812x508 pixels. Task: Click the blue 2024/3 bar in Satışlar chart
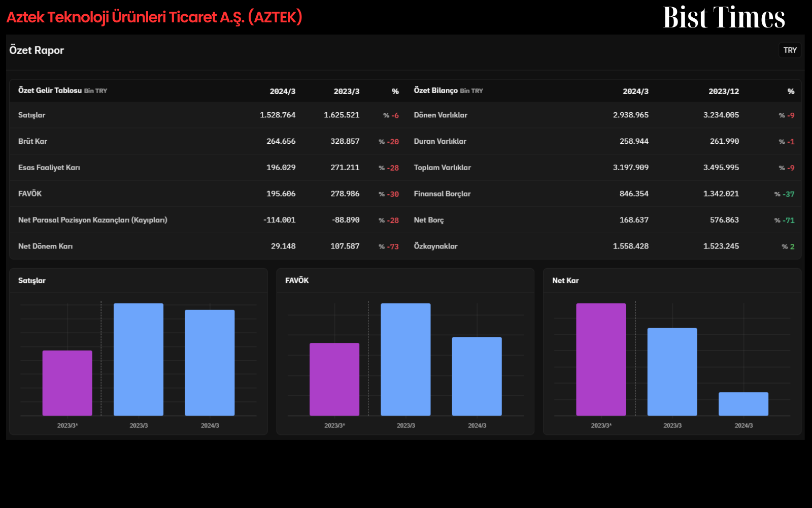210,363
